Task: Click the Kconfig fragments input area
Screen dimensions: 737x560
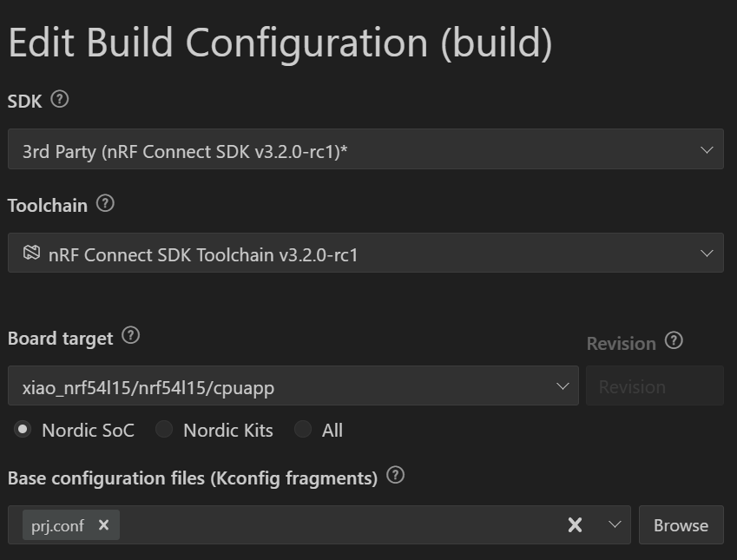Action: [x=339, y=524]
